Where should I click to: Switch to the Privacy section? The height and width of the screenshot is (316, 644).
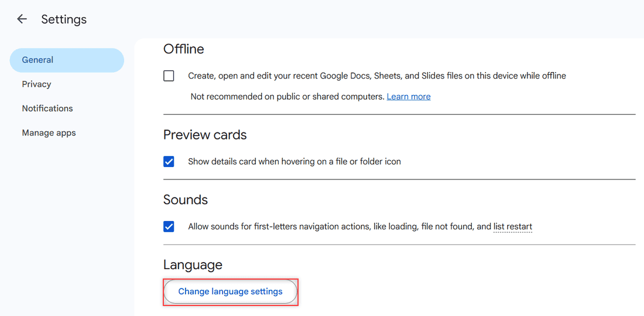(36, 84)
